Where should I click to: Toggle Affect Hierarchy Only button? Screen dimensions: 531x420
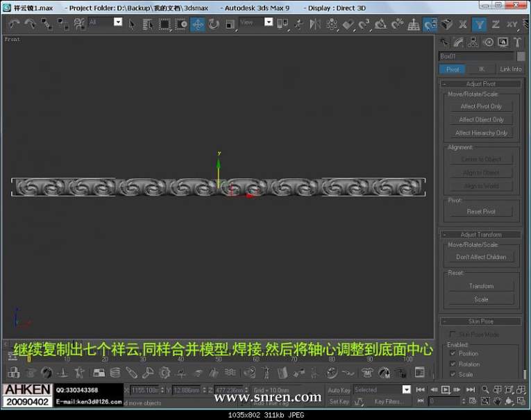[481, 133]
